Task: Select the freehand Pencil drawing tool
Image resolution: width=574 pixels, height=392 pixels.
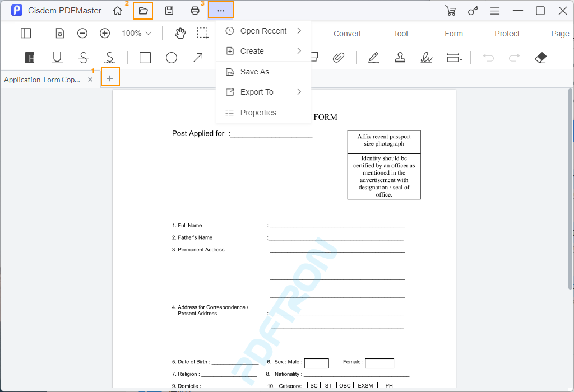Action: coord(373,57)
